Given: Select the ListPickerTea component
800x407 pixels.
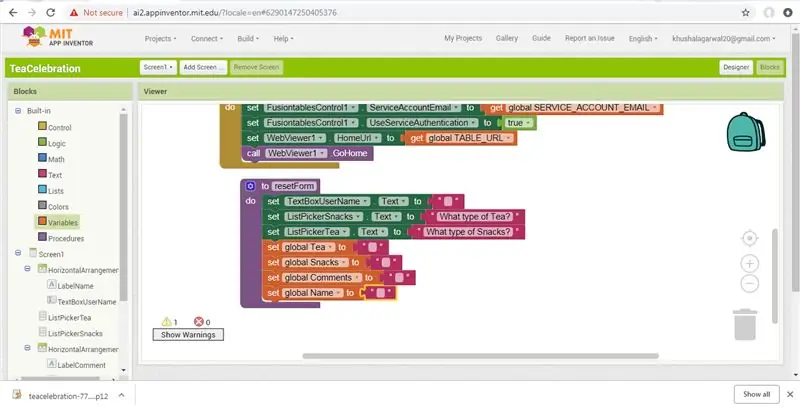Looking at the screenshot, I should pos(65,317).
